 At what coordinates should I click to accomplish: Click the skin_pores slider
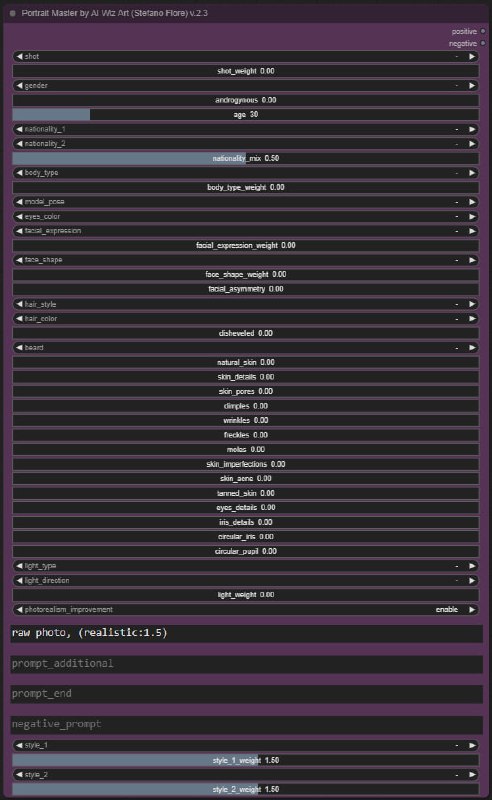(245, 391)
